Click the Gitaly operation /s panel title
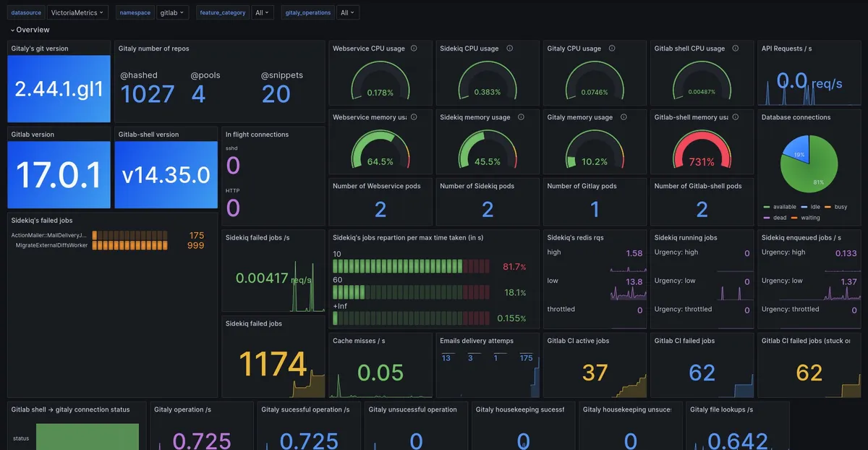The image size is (868, 450). tap(183, 409)
